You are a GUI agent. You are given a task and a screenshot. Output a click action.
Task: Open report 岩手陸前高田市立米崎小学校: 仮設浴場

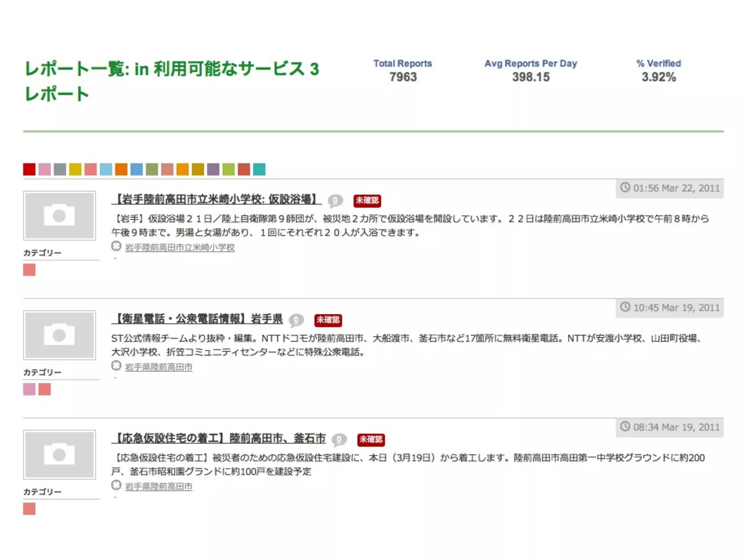click(x=216, y=199)
